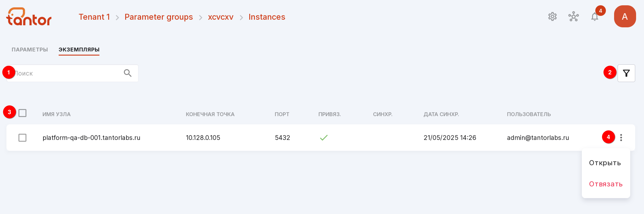Open the three-dot row actions menu
The height and width of the screenshot is (214, 644).
click(x=621, y=137)
